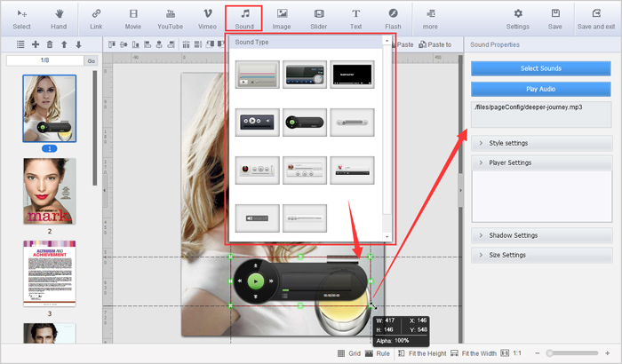Open the more tools menu
Screen dimensions: 622x364
pos(430,19)
